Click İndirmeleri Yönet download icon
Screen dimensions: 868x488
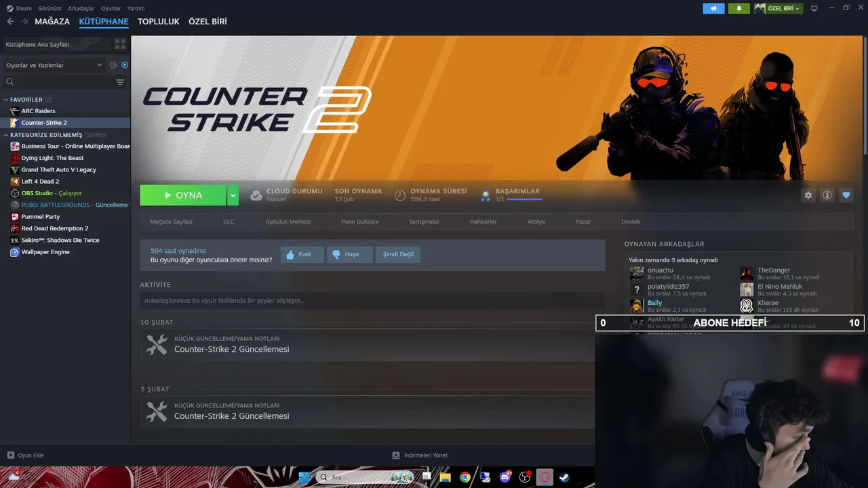point(396,455)
